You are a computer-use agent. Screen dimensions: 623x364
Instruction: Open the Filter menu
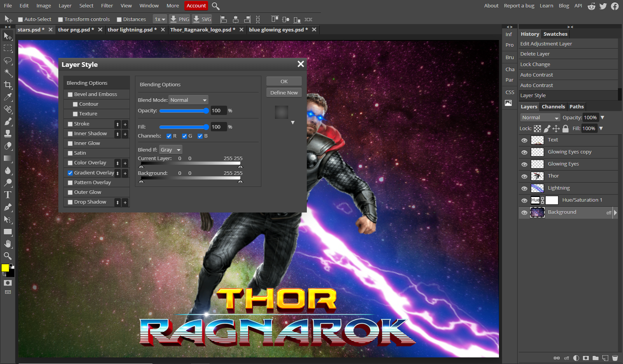[x=107, y=6]
